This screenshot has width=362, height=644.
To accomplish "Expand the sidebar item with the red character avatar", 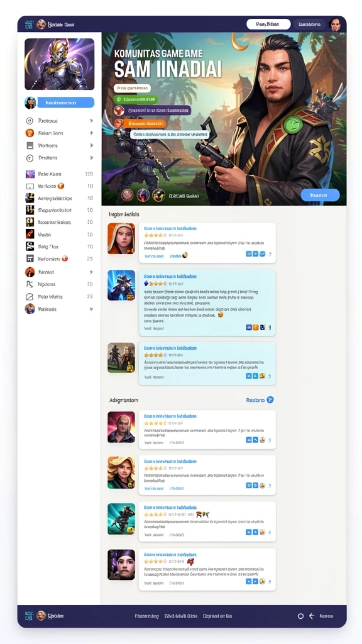I will pyautogui.click(x=60, y=272).
